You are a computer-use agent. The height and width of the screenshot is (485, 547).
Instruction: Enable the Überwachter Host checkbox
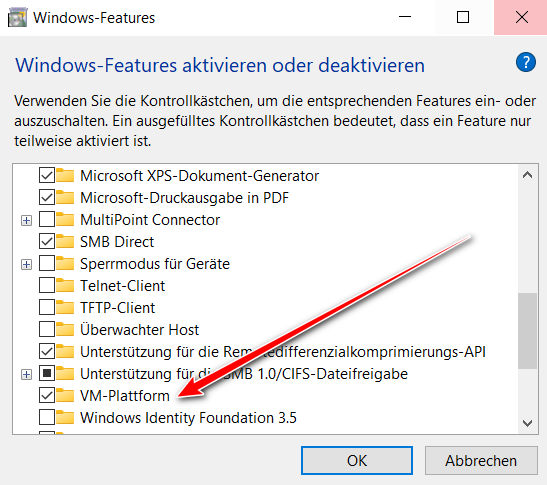pyautogui.click(x=47, y=329)
